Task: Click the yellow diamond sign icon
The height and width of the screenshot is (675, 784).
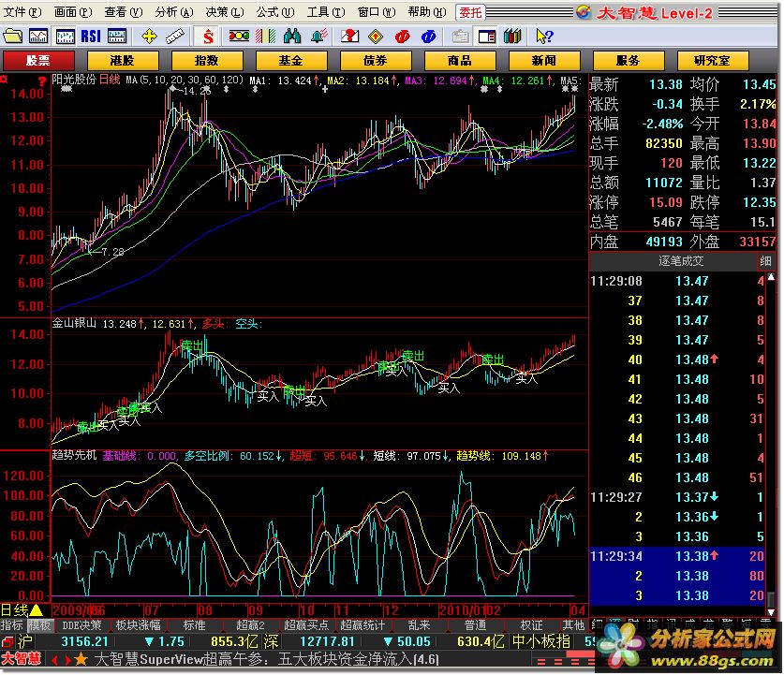Action: click(376, 36)
